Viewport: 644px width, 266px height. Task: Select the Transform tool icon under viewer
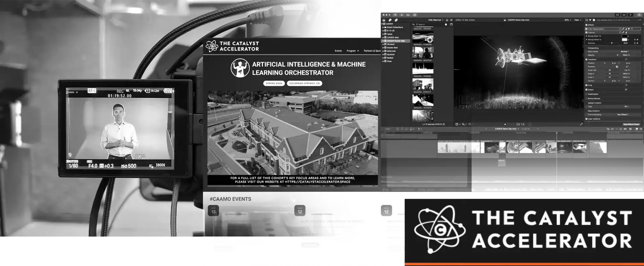click(x=457, y=124)
